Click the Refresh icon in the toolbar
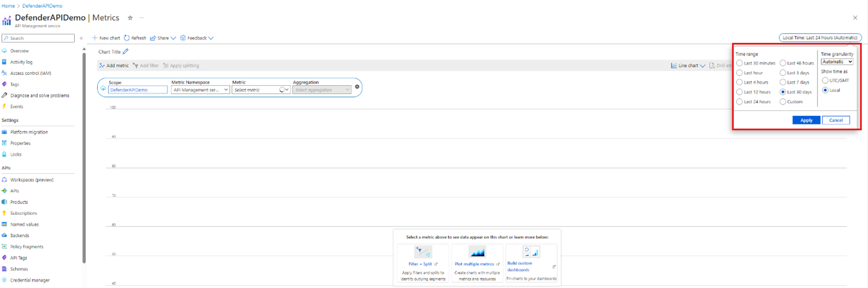The image size is (868, 288). (x=126, y=38)
